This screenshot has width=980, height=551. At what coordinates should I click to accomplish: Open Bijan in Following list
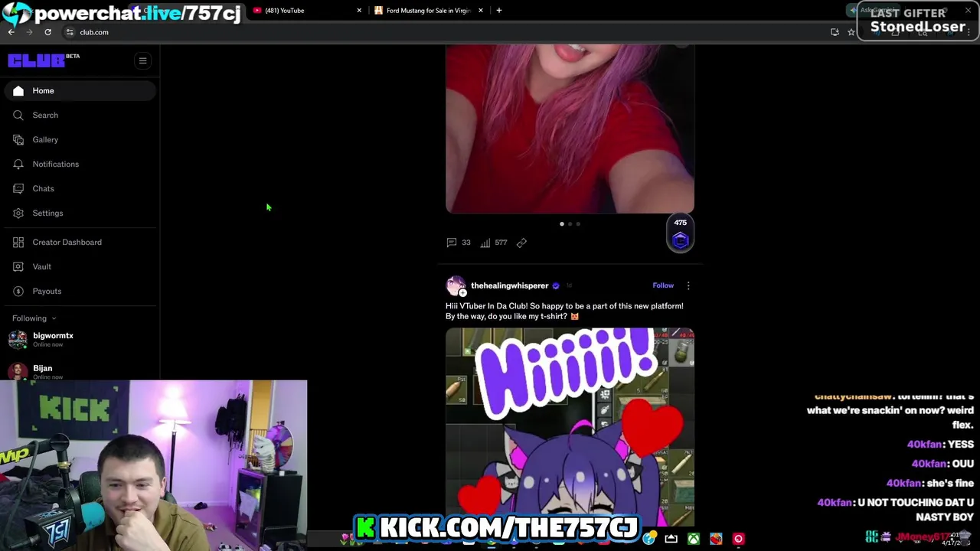point(42,368)
